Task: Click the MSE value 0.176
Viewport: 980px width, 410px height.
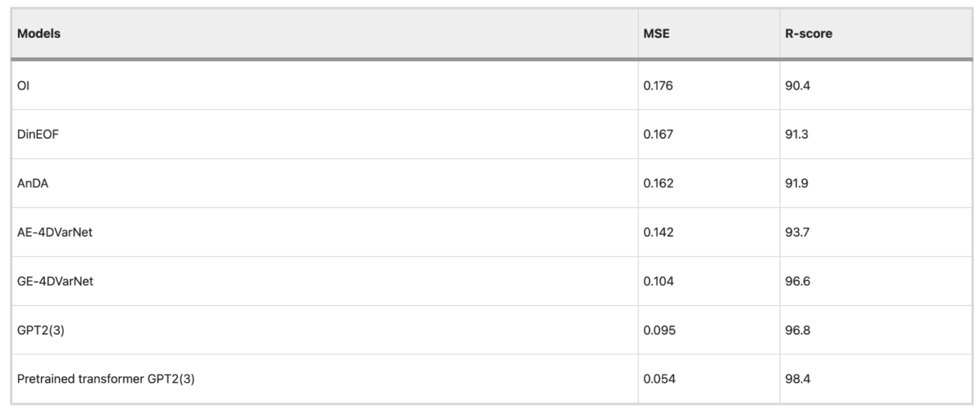Action: pyautogui.click(x=657, y=85)
